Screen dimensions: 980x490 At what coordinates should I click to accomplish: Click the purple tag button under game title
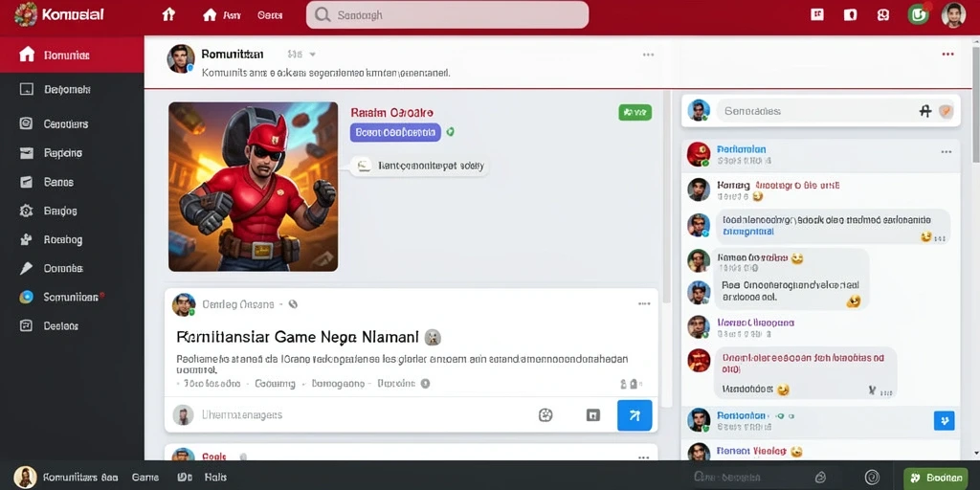click(x=395, y=132)
